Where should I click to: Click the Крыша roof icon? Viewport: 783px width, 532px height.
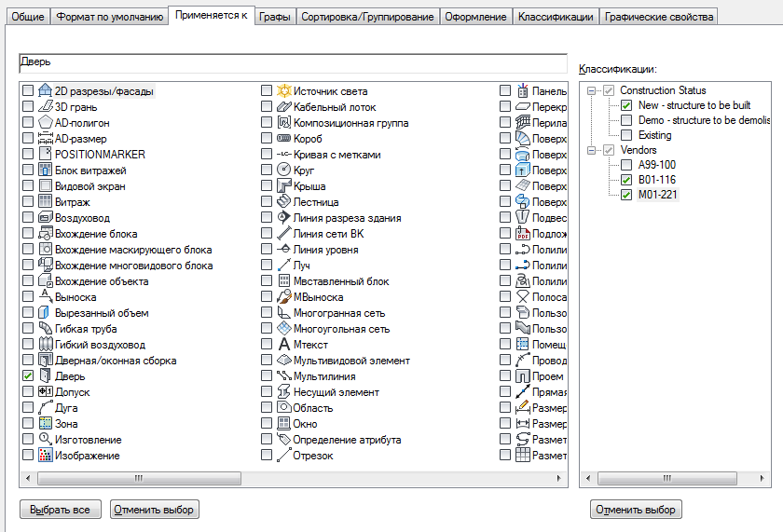[x=284, y=185]
